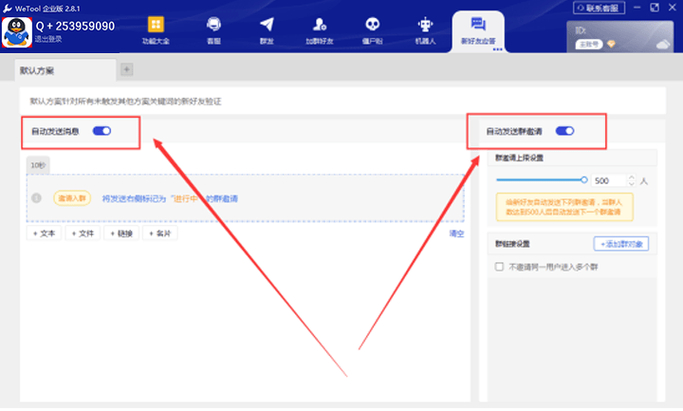Open the 客服 headset icon
The image size is (683, 411).
(213, 24)
